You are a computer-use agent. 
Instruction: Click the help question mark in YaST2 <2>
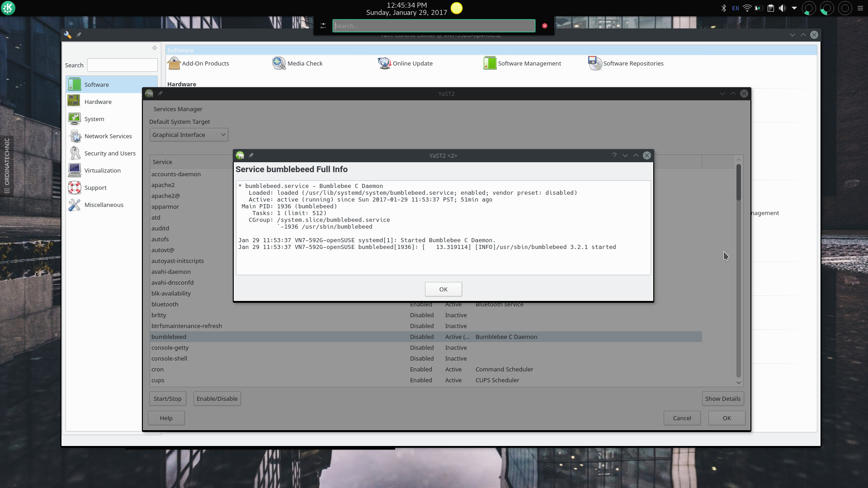(614, 155)
